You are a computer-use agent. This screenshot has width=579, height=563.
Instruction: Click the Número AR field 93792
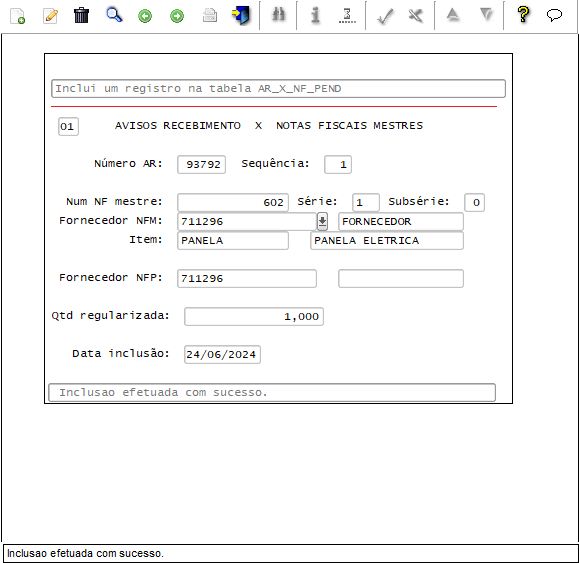(202, 164)
